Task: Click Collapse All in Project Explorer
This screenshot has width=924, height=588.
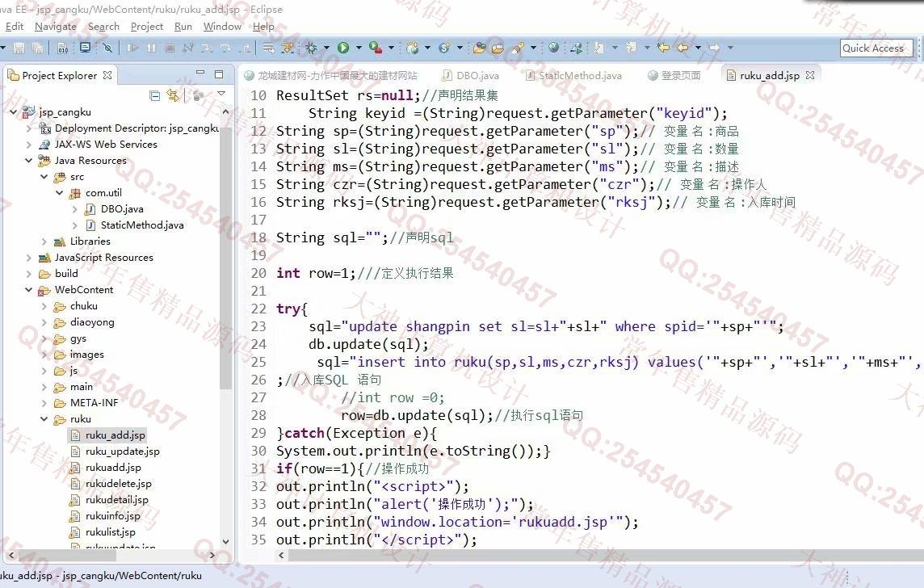Action: pos(155,95)
